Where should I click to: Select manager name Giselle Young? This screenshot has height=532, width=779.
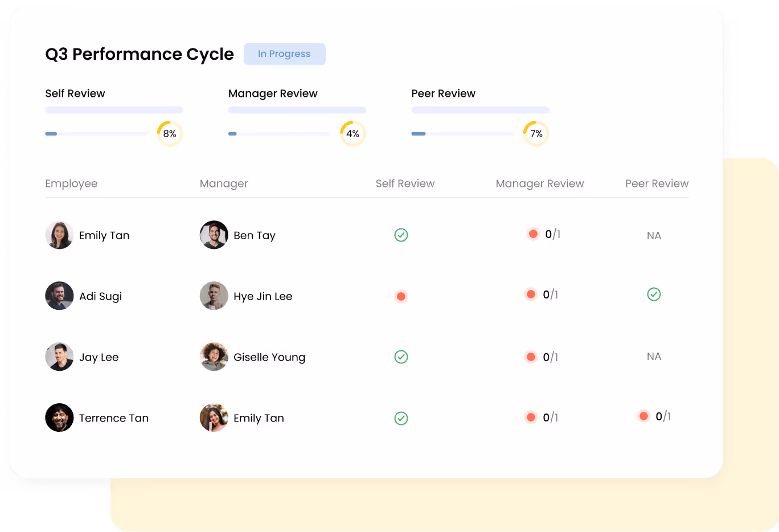(269, 357)
